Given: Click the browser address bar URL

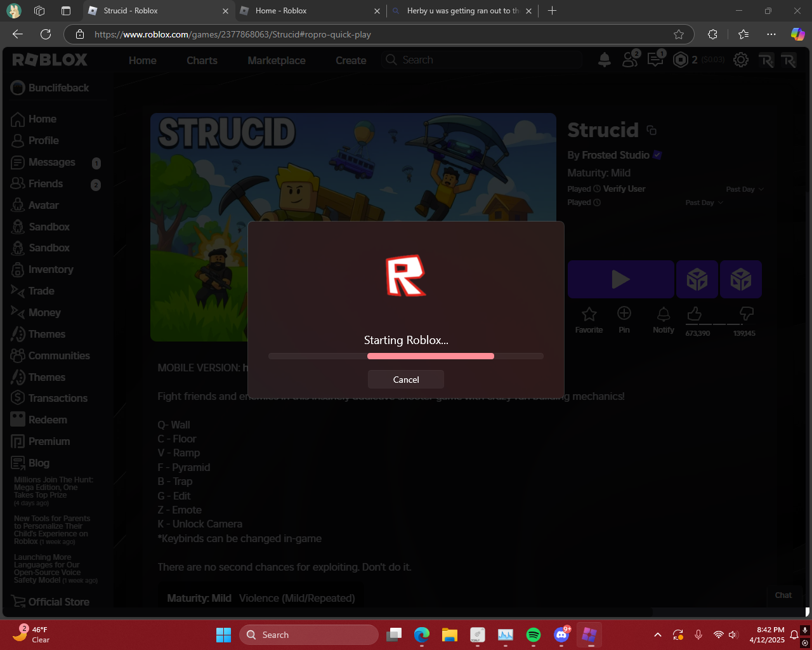Looking at the screenshot, I should pyautogui.click(x=233, y=34).
